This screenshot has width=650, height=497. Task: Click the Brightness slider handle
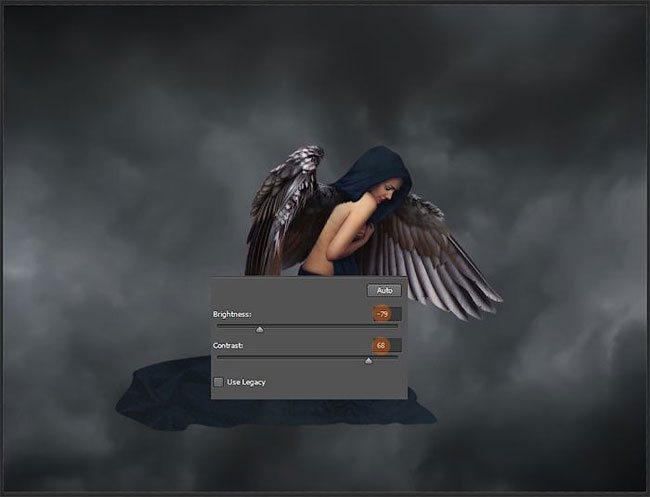(260, 330)
